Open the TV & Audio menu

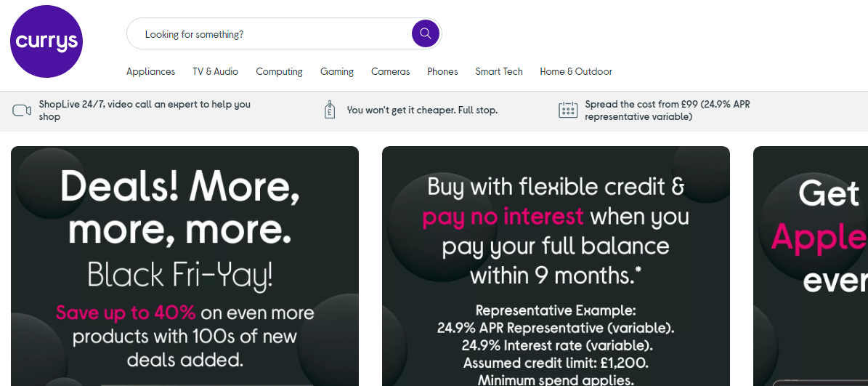pyautogui.click(x=215, y=71)
